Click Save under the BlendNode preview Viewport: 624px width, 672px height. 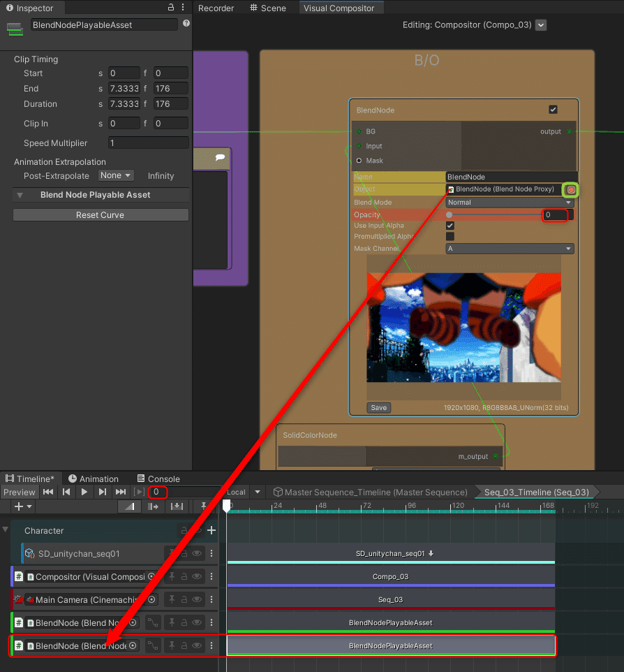(x=378, y=407)
